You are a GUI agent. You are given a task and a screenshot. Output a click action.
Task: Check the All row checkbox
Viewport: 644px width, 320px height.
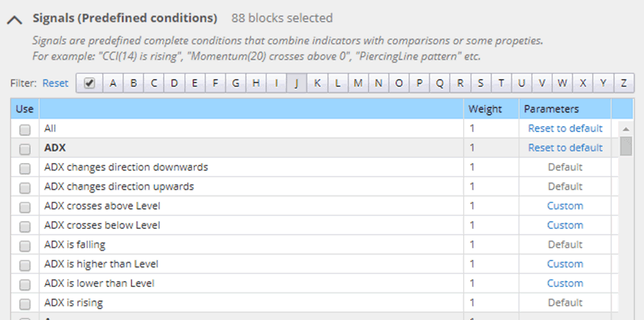click(25, 129)
